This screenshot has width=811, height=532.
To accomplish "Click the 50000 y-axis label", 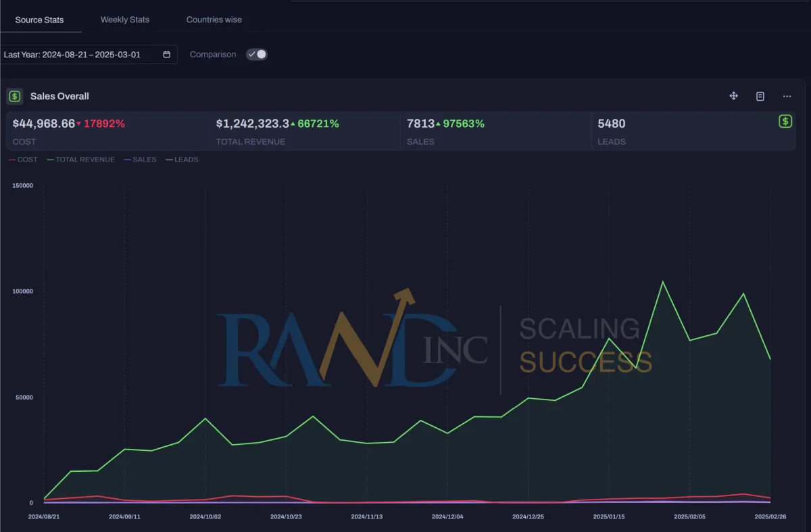I will click(x=24, y=397).
